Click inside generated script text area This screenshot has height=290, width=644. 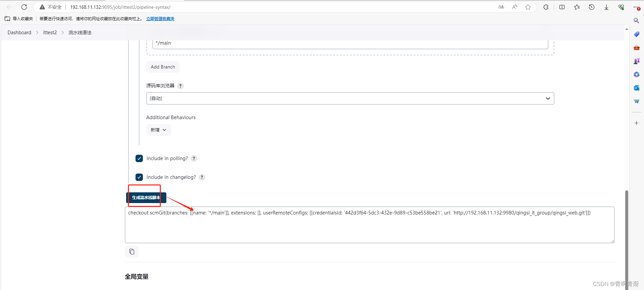(370, 225)
